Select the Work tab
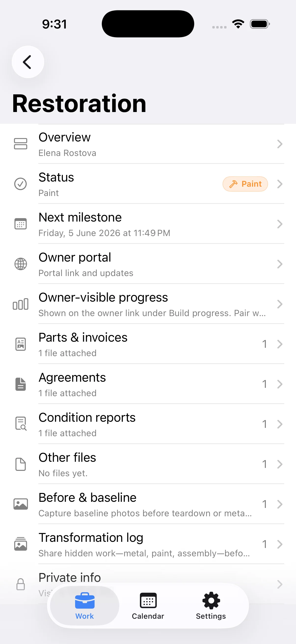Viewport: 296px width, 644px height. [x=85, y=605]
